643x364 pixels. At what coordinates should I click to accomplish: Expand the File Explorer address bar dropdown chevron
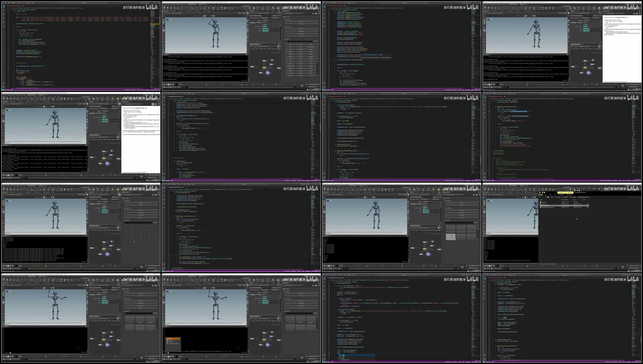629,197
